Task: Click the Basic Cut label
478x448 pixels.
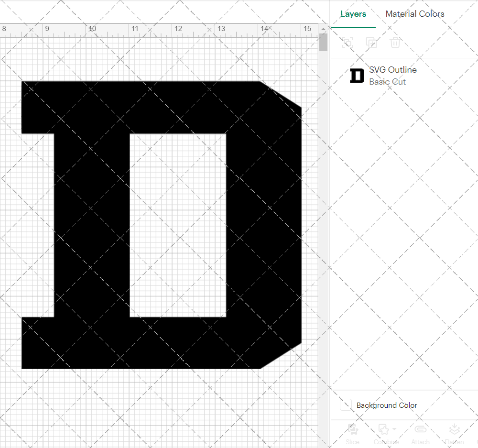Action: coord(387,82)
